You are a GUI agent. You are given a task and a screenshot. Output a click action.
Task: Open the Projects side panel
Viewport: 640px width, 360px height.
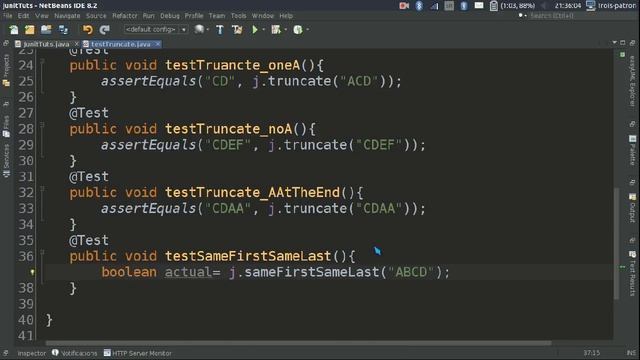tap(6, 70)
